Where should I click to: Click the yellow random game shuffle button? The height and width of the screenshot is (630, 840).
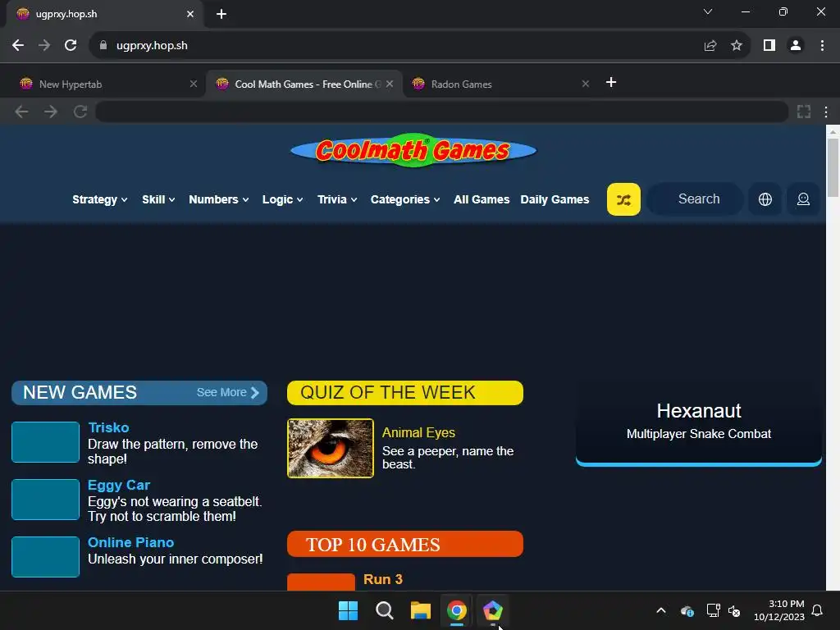point(623,199)
